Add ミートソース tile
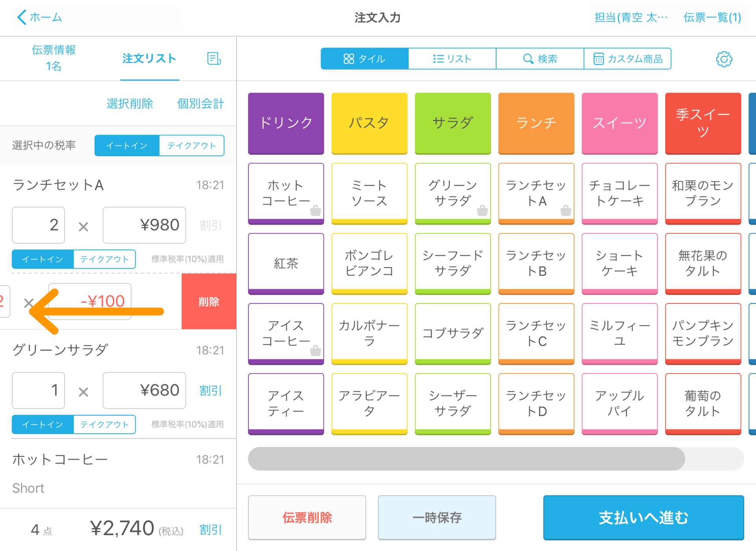The image size is (756, 551). coord(369,193)
